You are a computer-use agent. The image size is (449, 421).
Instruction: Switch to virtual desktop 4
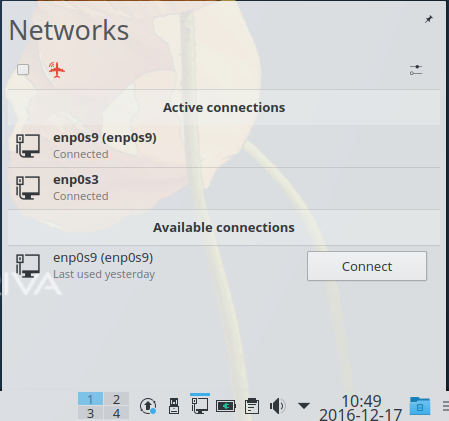click(116, 413)
